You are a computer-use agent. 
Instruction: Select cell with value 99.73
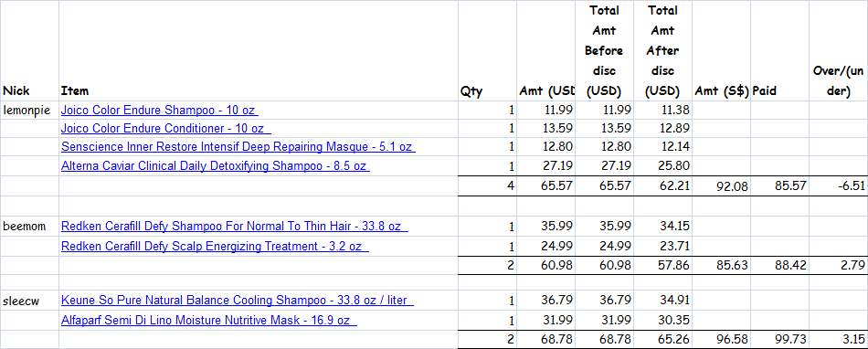coord(779,340)
